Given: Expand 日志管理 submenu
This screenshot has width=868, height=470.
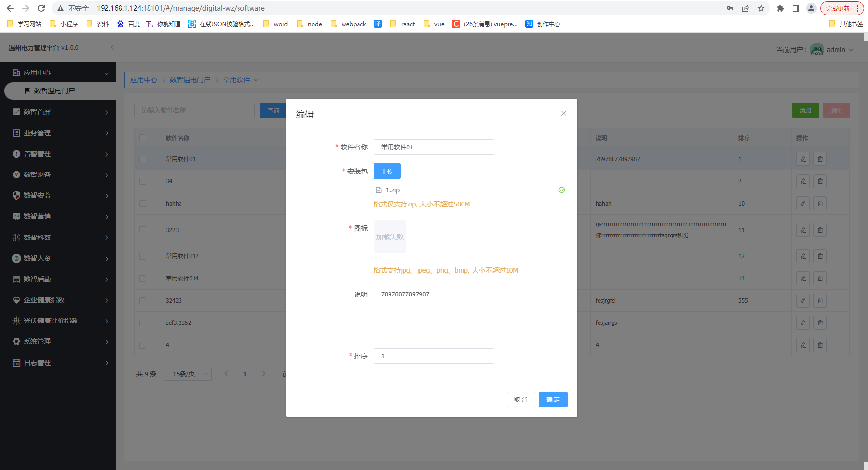Looking at the screenshot, I should point(107,363).
